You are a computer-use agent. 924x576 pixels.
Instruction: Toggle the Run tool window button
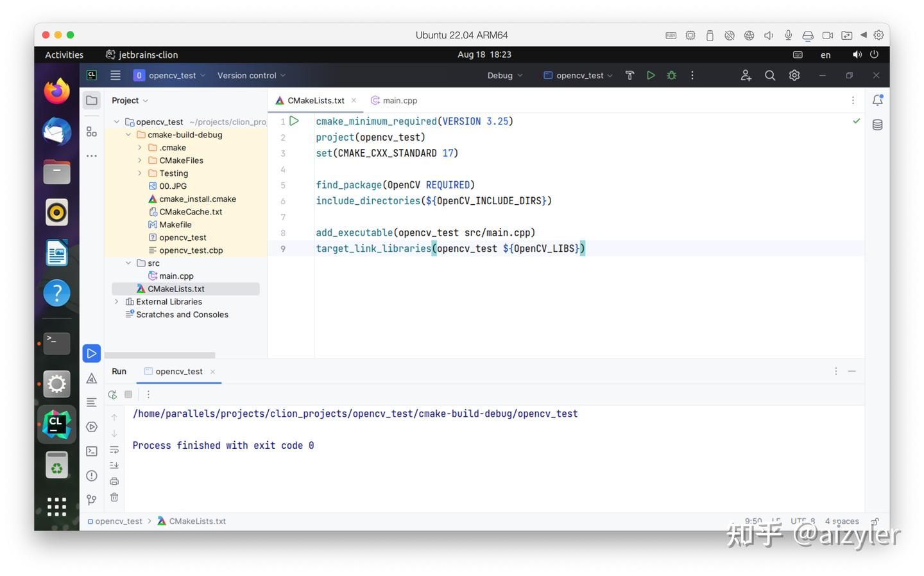pyautogui.click(x=92, y=353)
